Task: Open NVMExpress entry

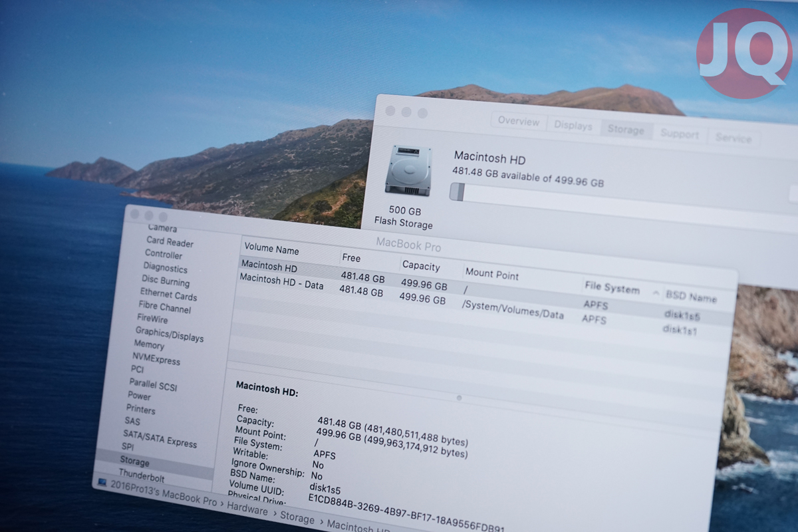Action: [156, 358]
